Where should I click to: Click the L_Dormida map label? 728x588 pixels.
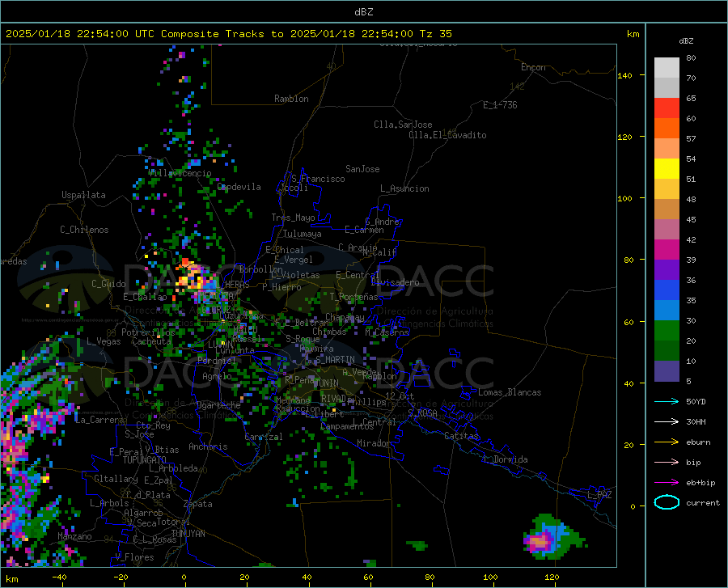[506, 459]
